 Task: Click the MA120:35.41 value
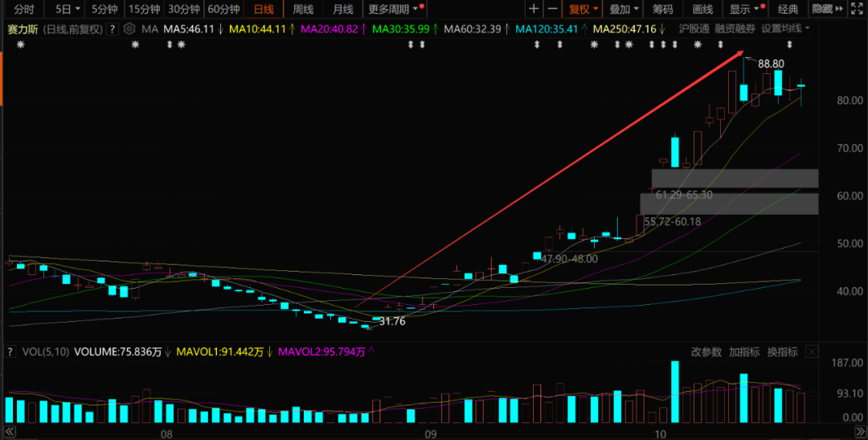pyautogui.click(x=547, y=29)
